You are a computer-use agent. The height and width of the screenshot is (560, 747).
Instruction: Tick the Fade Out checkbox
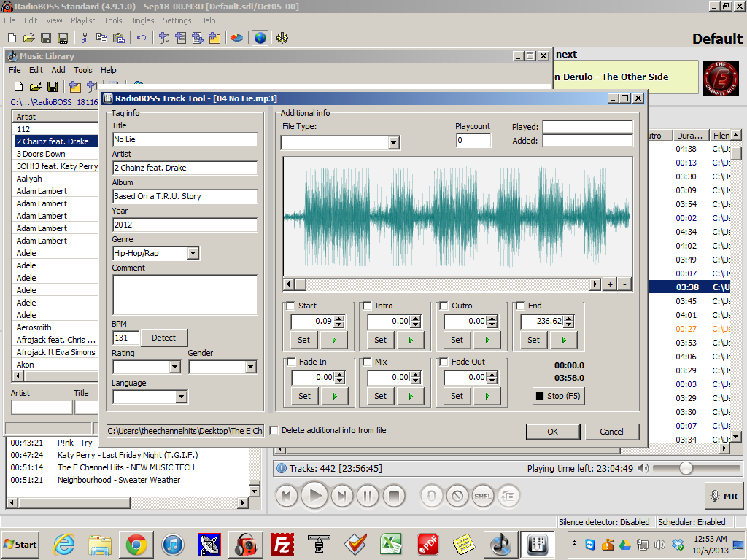coord(444,362)
